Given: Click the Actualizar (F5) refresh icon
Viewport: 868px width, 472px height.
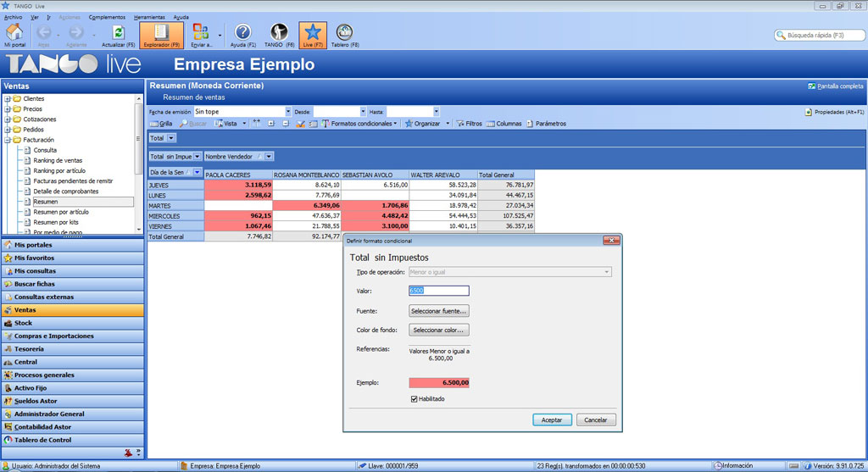Looking at the screenshot, I should pyautogui.click(x=118, y=36).
